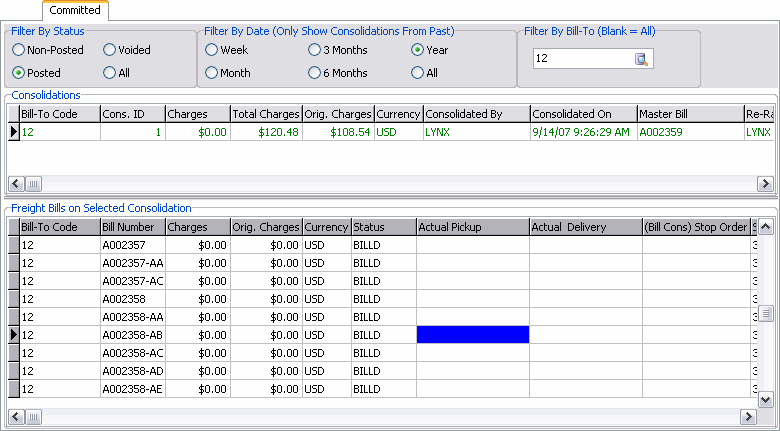Click Consolidations grid right scroll arrow
The image size is (780, 431).
tap(765, 184)
